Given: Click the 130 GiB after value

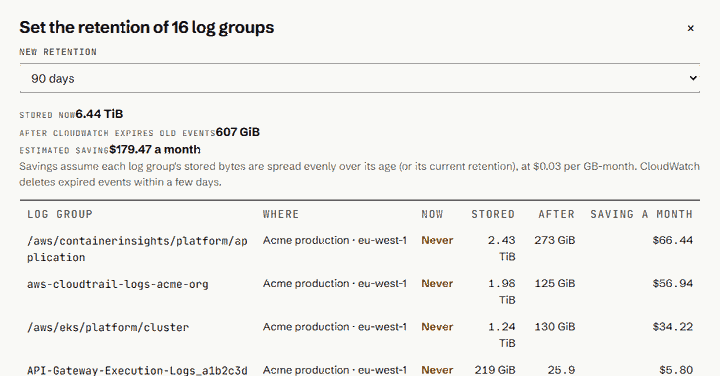Looking at the screenshot, I should 554,326.
